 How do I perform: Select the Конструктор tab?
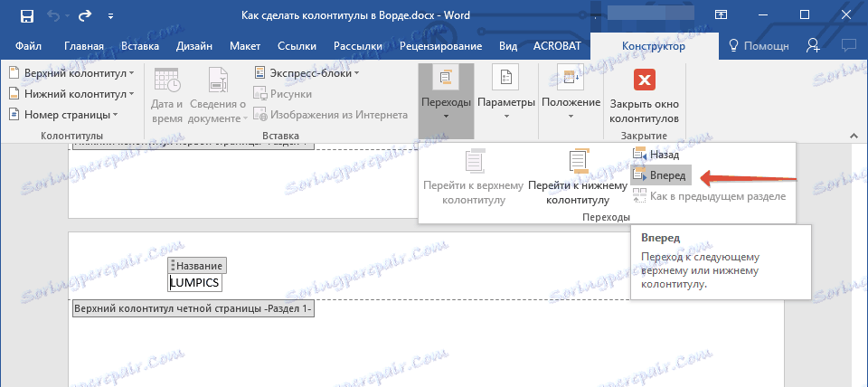click(654, 46)
